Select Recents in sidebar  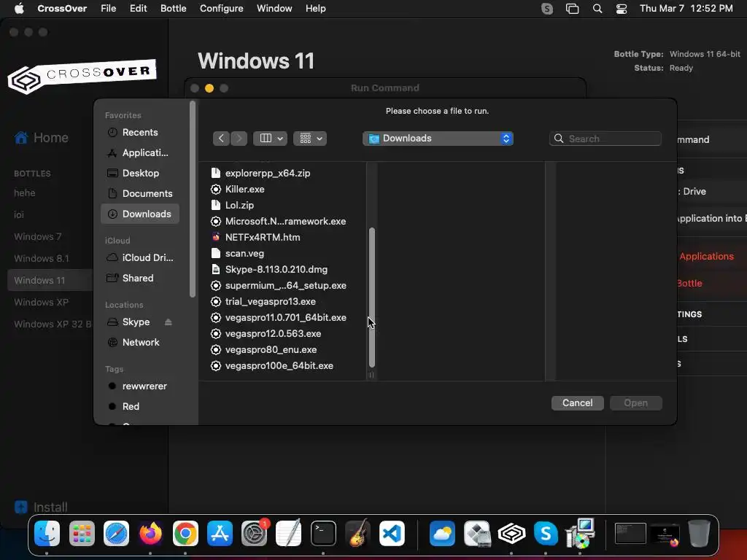click(x=140, y=133)
